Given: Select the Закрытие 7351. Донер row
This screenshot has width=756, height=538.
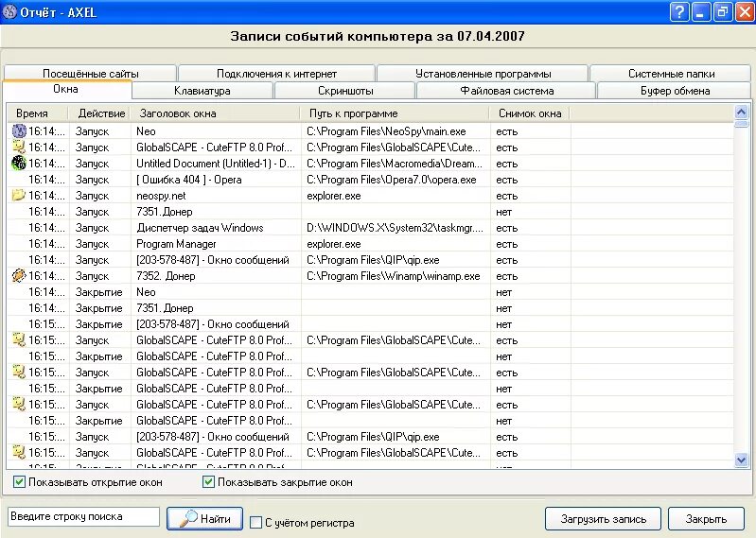Looking at the screenshot, I should (x=370, y=308).
